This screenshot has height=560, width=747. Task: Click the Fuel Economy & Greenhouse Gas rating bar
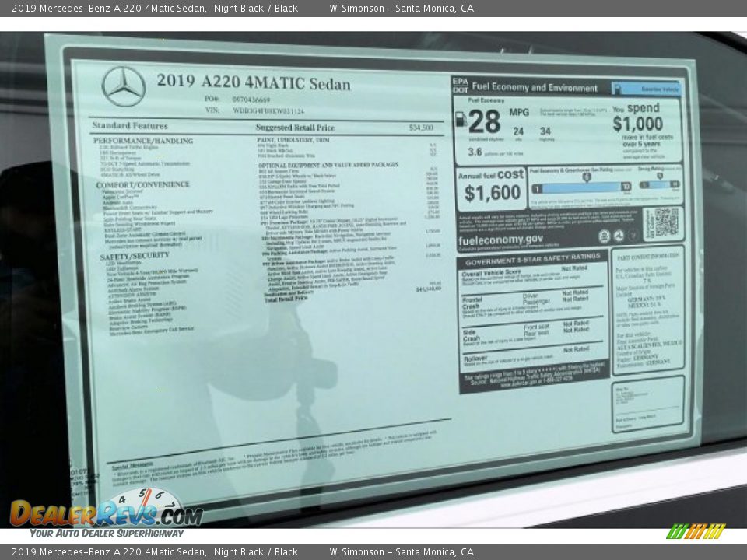[x=581, y=187]
